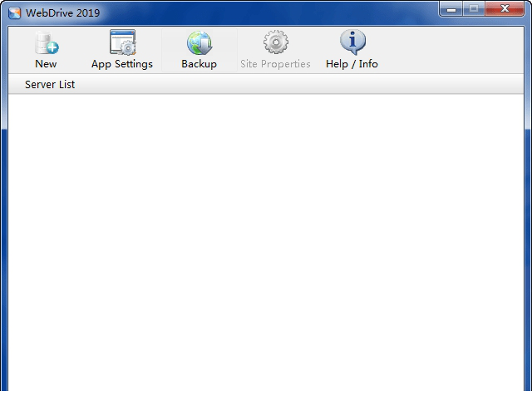Click the New site icon
This screenshot has height=406, width=532.
tap(47, 42)
